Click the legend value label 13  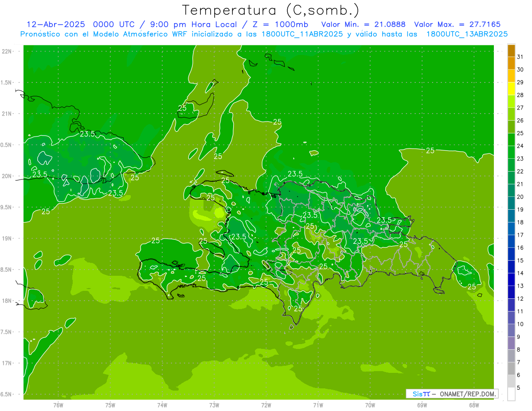click(x=520, y=286)
